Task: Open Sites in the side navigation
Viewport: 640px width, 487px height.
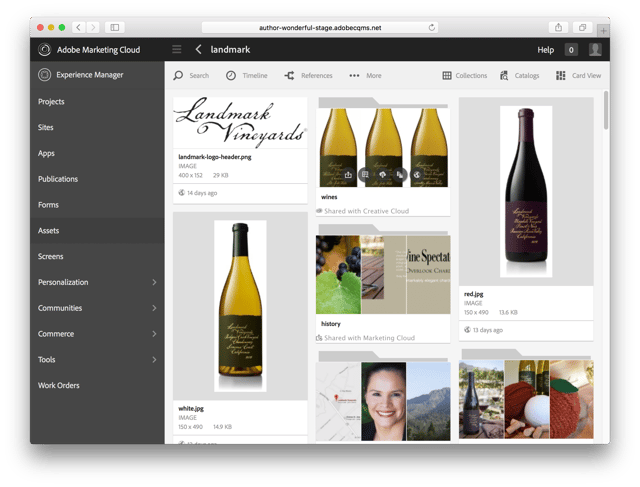Action: click(97, 127)
